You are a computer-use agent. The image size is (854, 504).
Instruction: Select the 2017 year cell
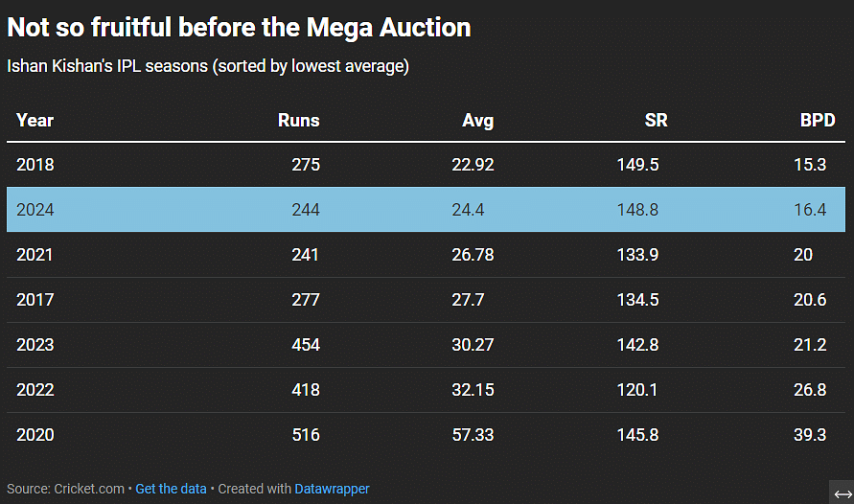point(35,300)
